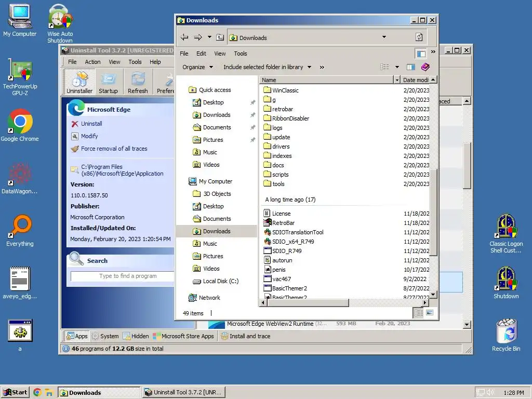Go back in Downloads explorer window
This screenshot has height=399, width=532.
pyautogui.click(x=184, y=37)
